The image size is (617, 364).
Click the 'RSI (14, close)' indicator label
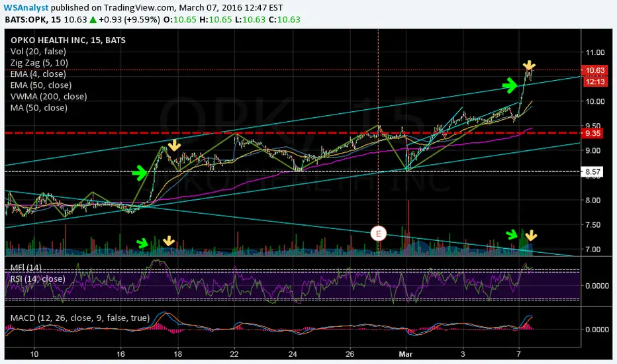pyautogui.click(x=38, y=279)
